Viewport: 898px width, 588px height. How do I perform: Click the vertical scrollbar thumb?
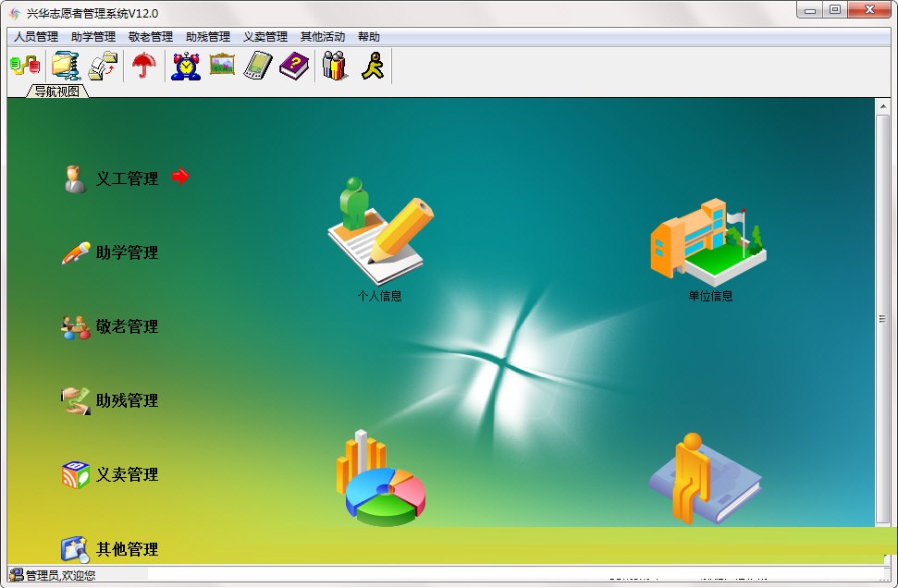tap(882, 319)
